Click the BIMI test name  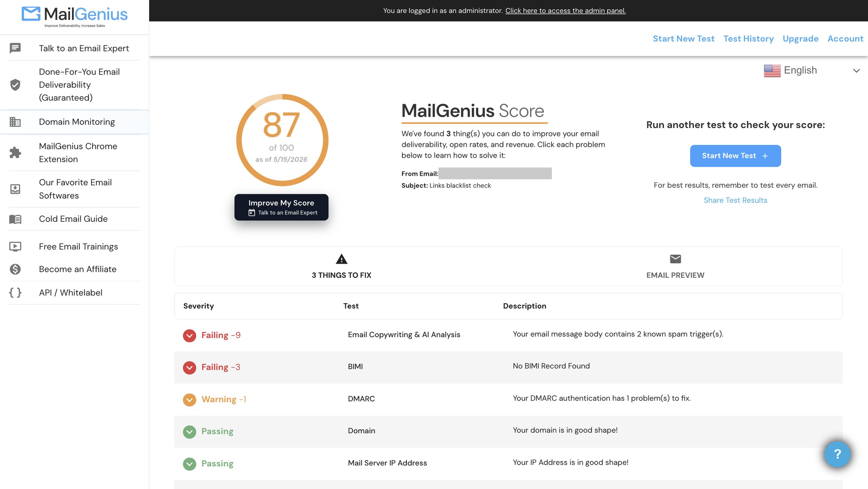pos(355,366)
